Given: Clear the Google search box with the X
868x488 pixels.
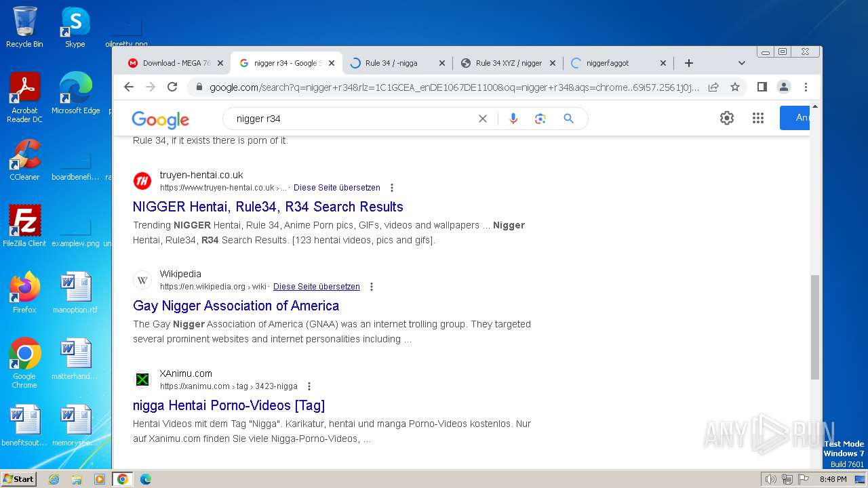Looking at the screenshot, I should (x=483, y=119).
